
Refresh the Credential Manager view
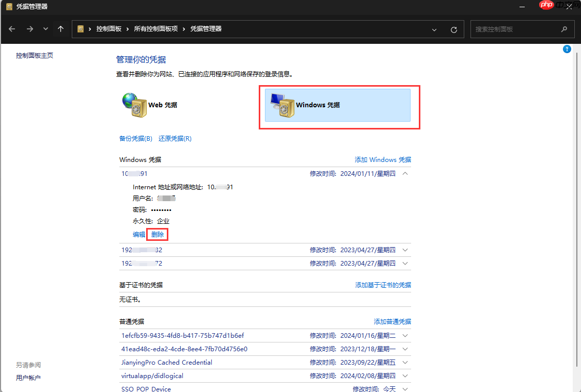coord(454,29)
